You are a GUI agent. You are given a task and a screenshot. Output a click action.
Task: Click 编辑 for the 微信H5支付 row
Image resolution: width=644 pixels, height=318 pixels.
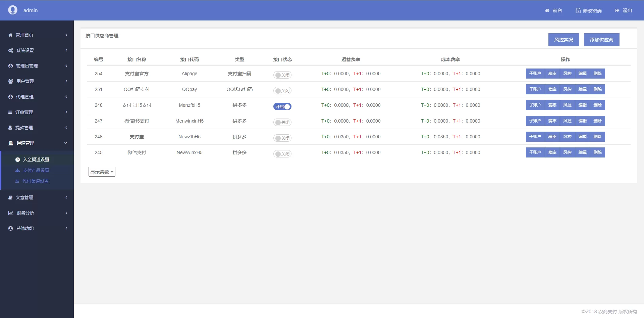582,121
